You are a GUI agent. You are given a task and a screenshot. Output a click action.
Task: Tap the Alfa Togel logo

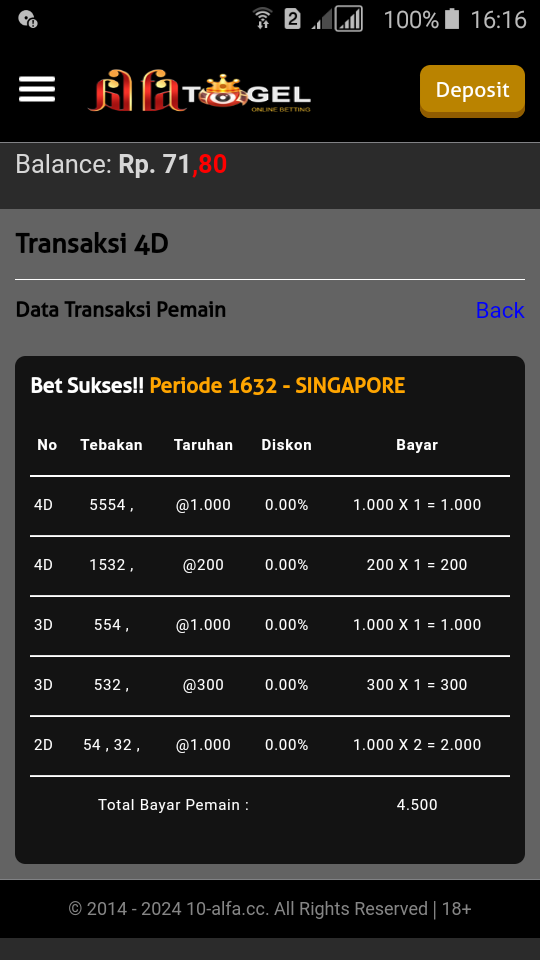pos(200,91)
